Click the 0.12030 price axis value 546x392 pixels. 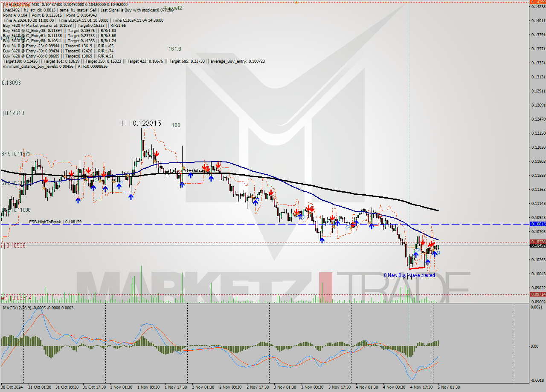click(x=538, y=147)
